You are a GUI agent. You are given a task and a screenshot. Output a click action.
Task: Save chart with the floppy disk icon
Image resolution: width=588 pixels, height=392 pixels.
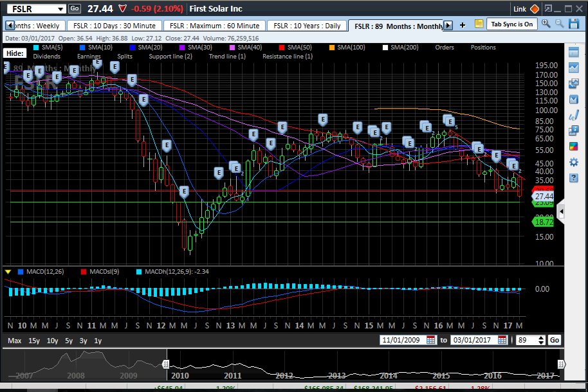coord(574,24)
